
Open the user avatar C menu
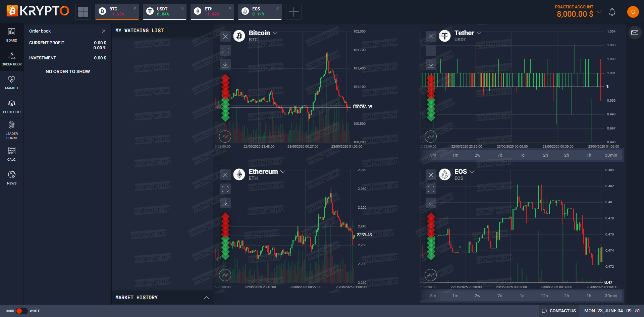tap(633, 12)
